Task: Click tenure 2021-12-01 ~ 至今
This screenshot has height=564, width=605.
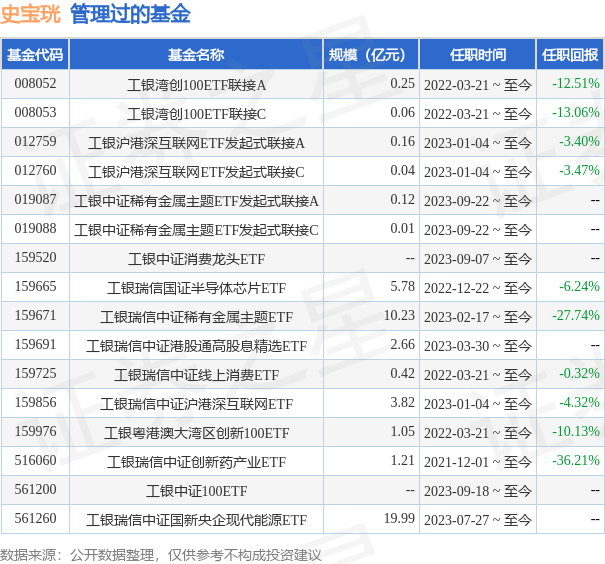Action: click(478, 462)
